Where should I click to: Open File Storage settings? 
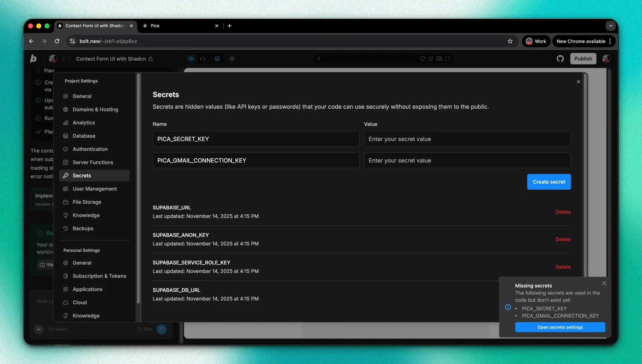tap(94, 202)
